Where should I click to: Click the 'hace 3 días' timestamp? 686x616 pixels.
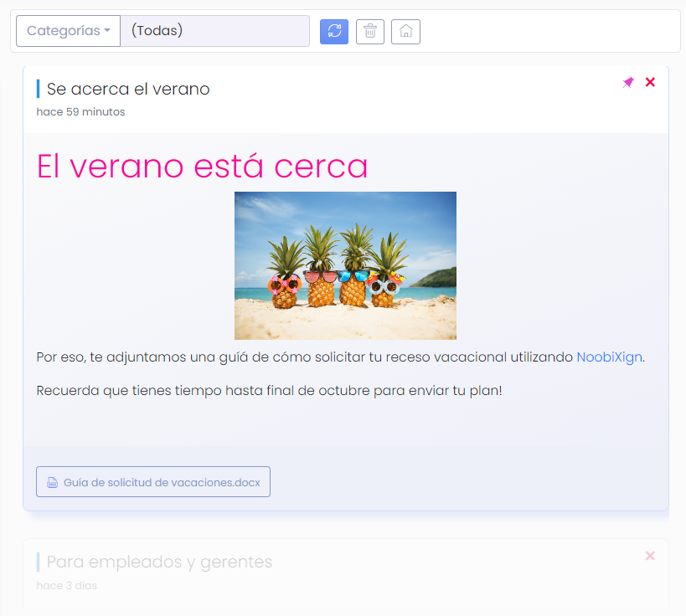click(x=67, y=586)
